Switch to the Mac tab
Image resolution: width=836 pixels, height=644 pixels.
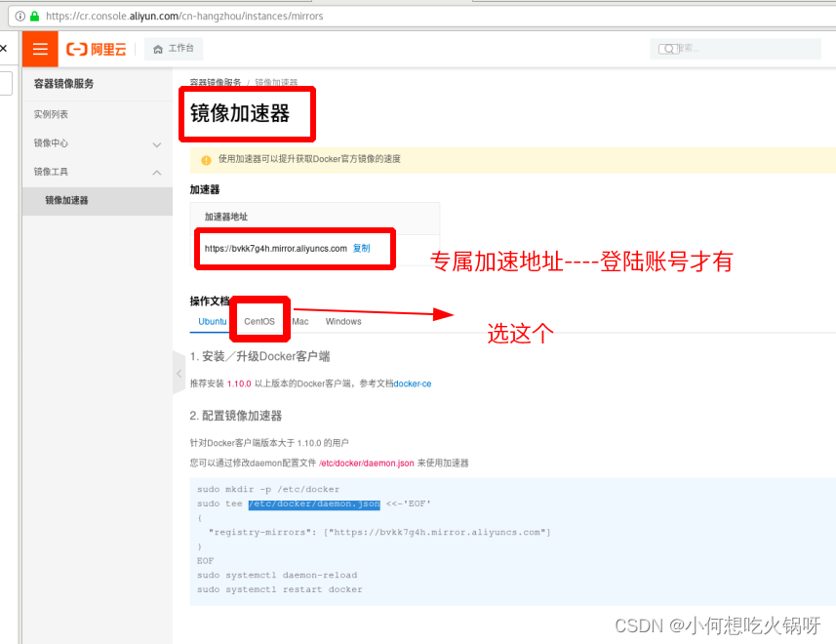pos(300,321)
